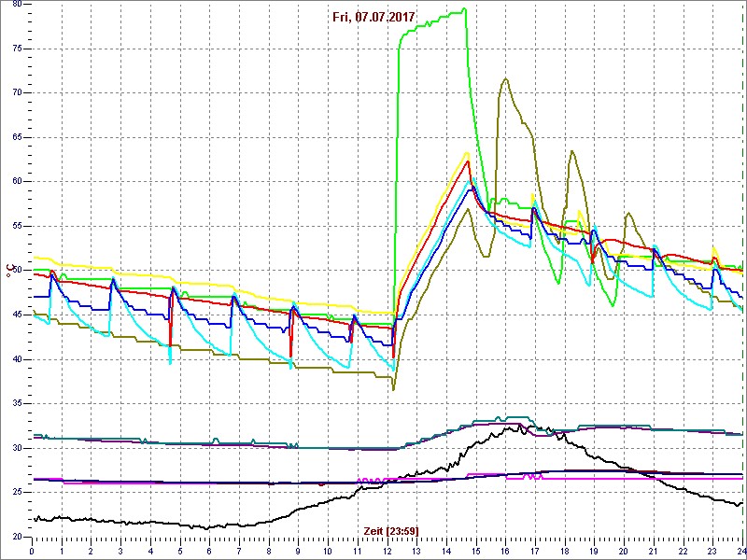The width and height of the screenshot is (747, 560).
Task: Select the 60 value on temperature axis
Action: pos(18,181)
